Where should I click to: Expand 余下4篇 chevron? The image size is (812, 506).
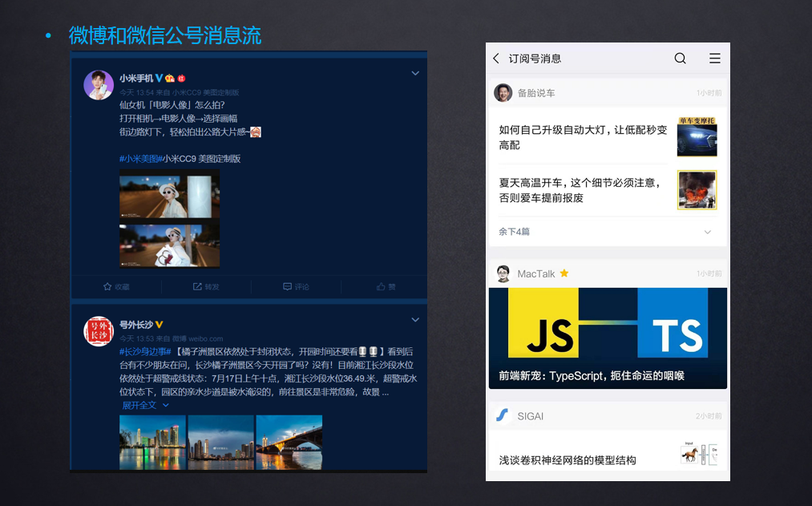[x=707, y=232]
